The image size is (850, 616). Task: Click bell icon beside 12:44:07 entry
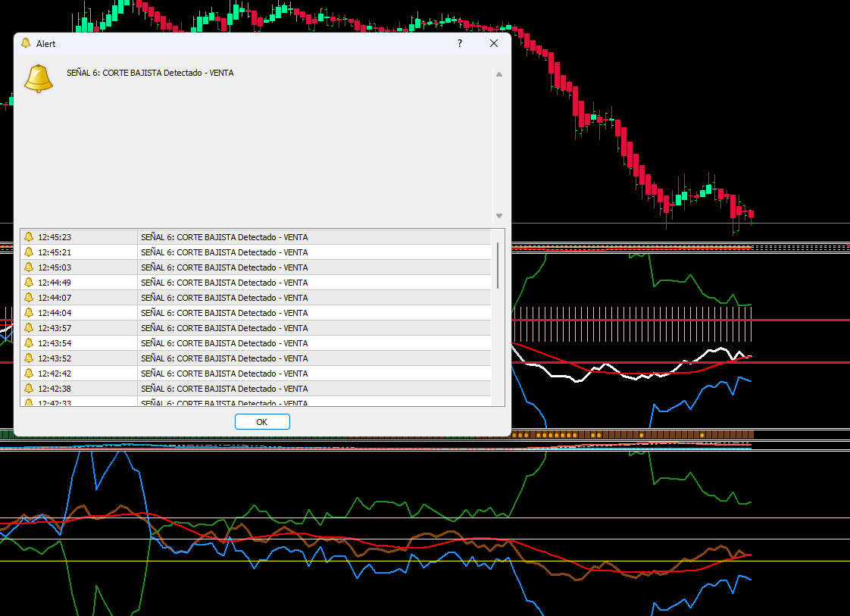[29, 298]
